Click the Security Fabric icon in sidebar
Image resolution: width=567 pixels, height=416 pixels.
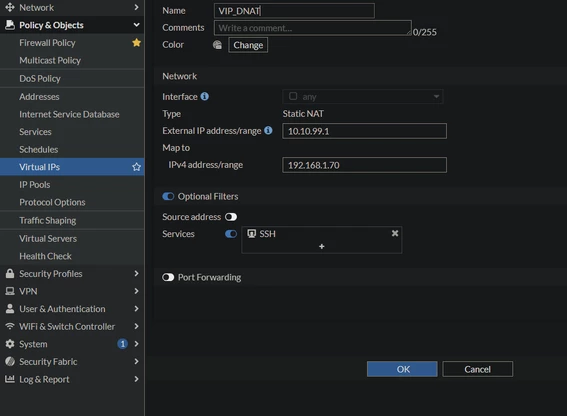tap(10, 361)
